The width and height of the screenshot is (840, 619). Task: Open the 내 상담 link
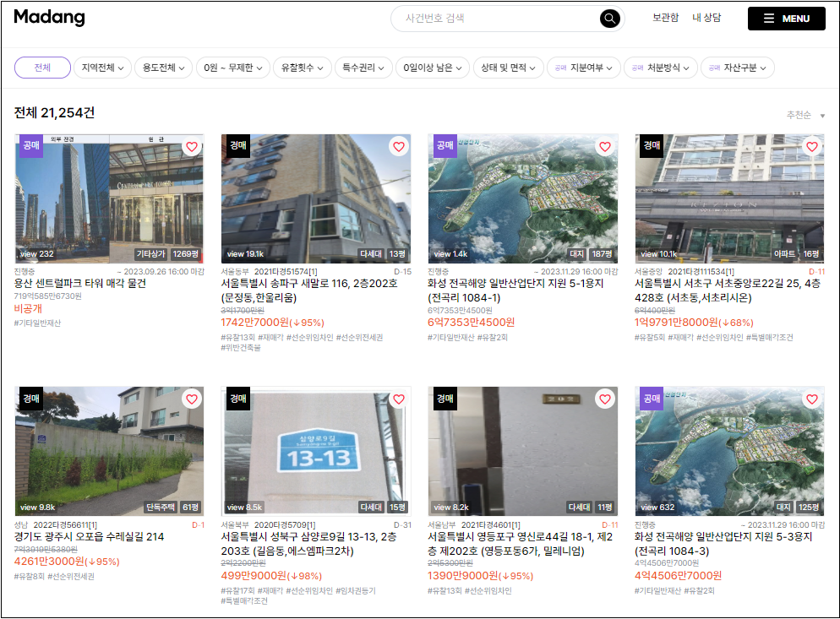tap(706, 18)
